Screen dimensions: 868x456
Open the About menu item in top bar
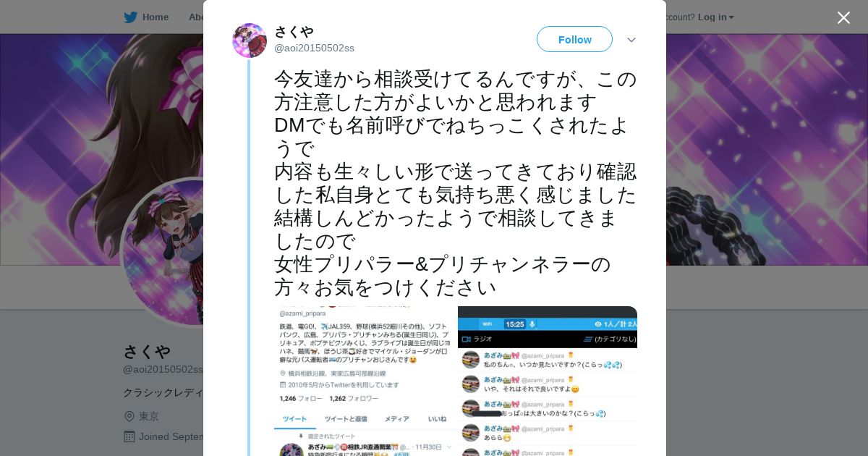click(x=196, y=17)
